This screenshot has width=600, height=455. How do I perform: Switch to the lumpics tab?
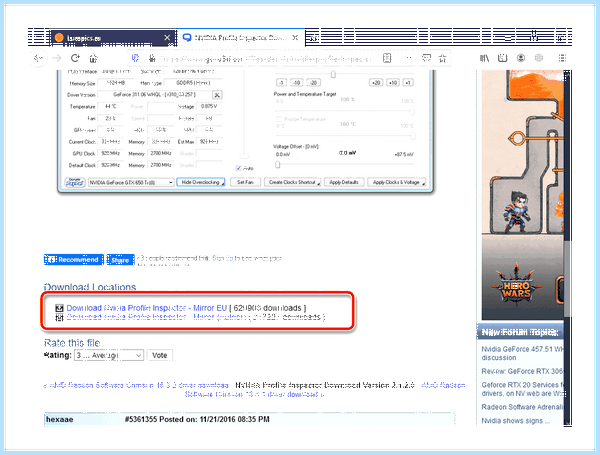click(113, 38)
